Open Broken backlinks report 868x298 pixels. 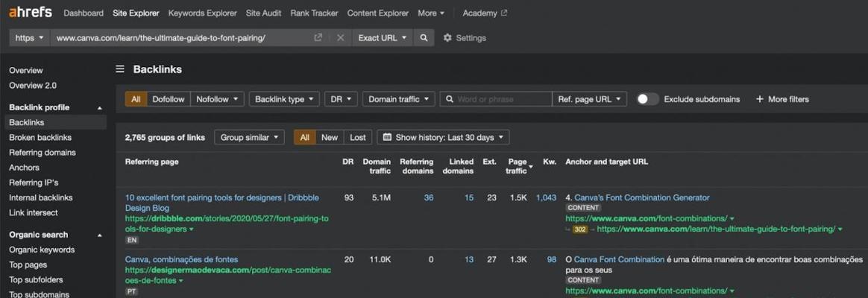click(x=40, y=137)
